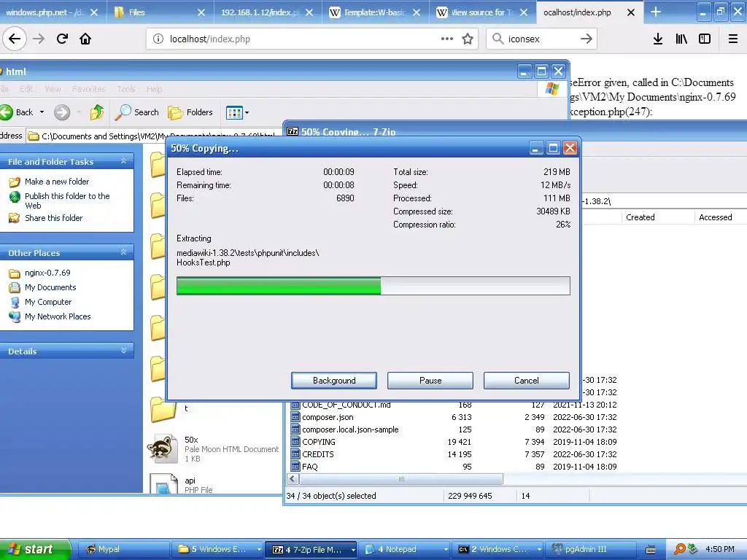The width and height of the screenshot is (747, 560).
Task: Open Explorer Search tool
Action: click(136, 112)
